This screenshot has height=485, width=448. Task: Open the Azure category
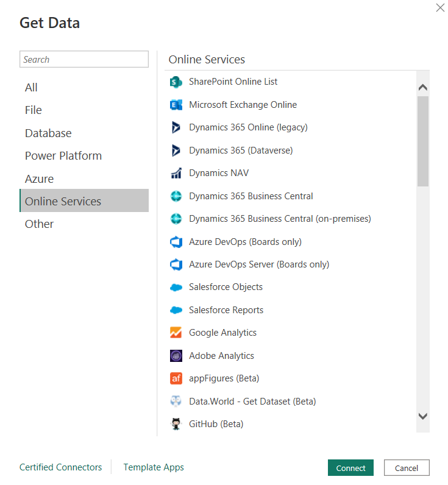tap(39, 179)
